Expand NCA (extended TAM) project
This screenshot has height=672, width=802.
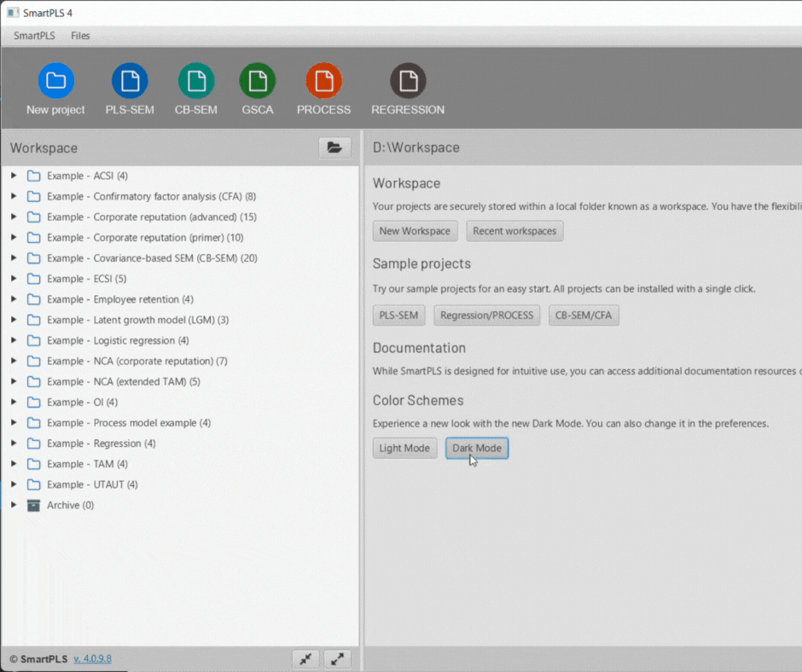(14, 381)
